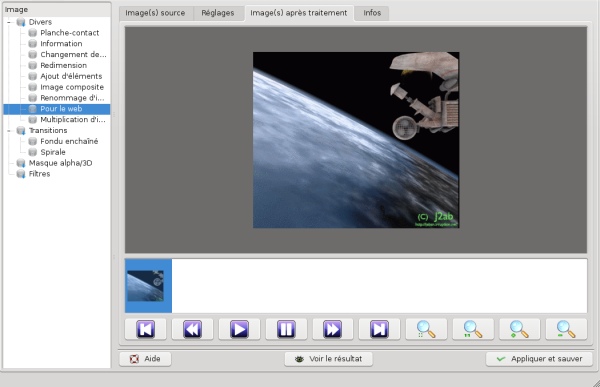This screenshot has width=600, height=387.
Task: Jump to first image with skip-back button
Action: tap(145, 329)
